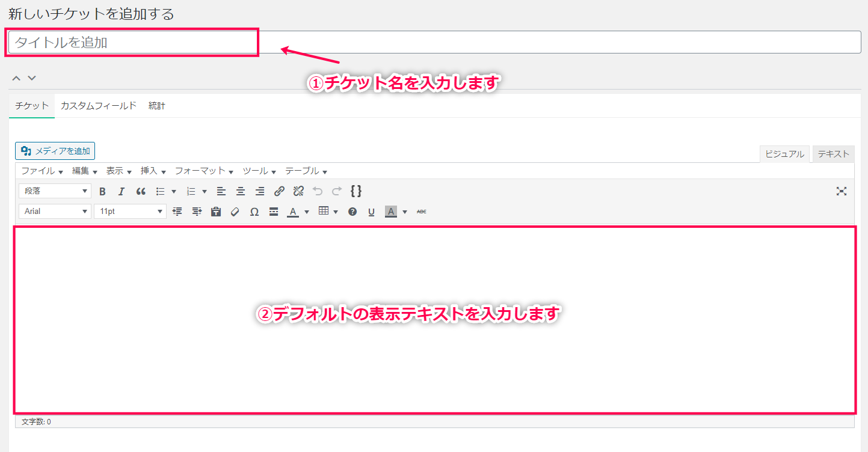Screen dimensions: 868x452
Task: Switch to the カスタムフィールド tab
Action: tap(99, 106)
